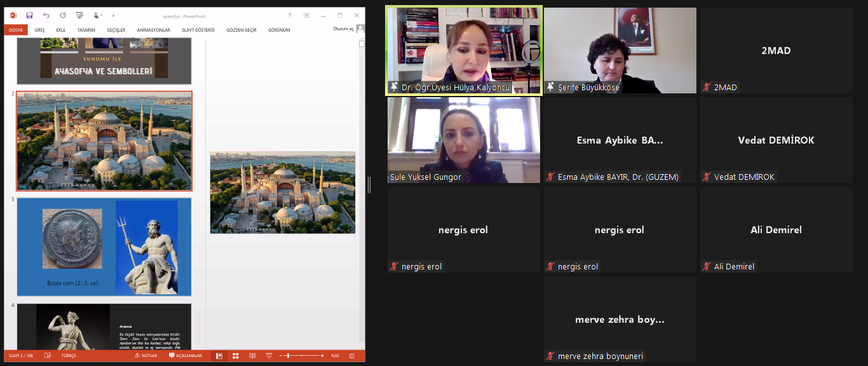Click TÜRKÇE language indicator
868x366 pixels.
click(x=68, y=356)
